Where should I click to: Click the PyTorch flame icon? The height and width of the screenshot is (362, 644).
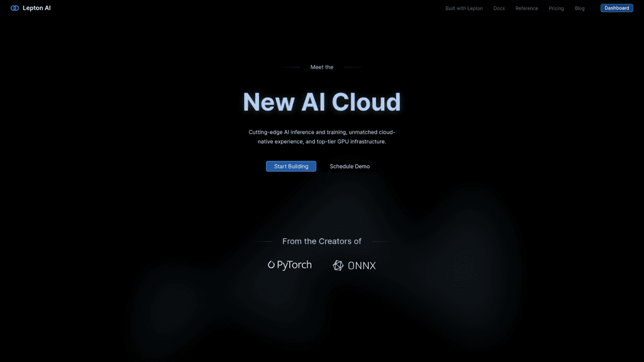point(272,265)
